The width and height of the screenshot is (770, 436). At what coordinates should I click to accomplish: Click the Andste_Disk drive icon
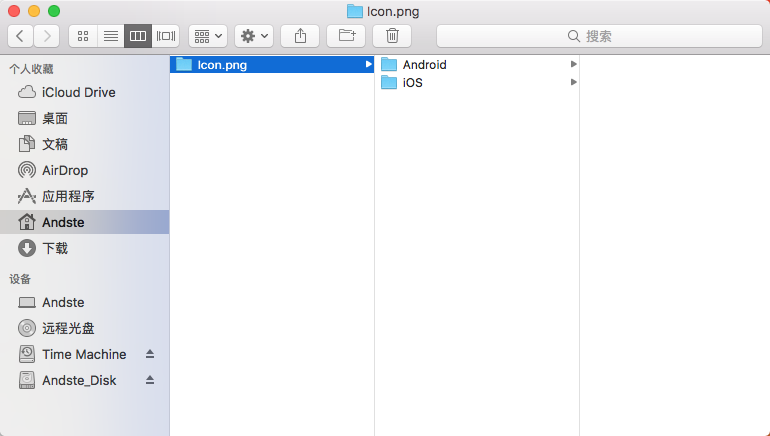pyautogui.click(x=27, y=381)
